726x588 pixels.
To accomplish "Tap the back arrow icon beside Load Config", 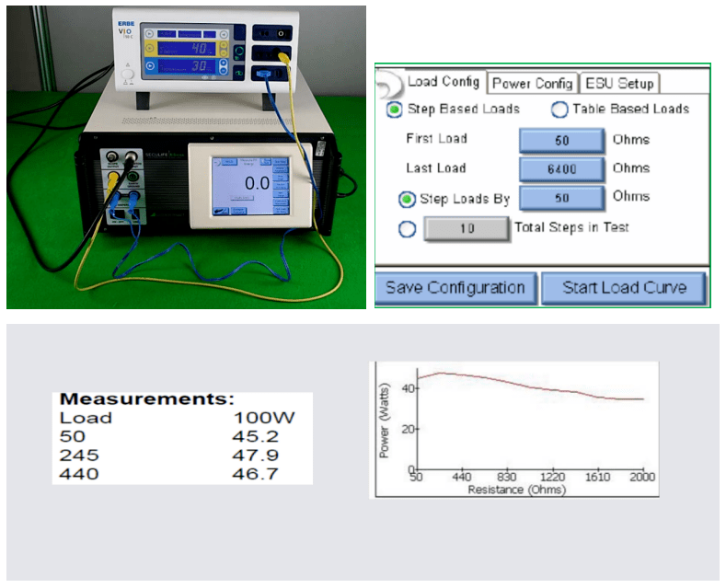I will tap(389, 84).
